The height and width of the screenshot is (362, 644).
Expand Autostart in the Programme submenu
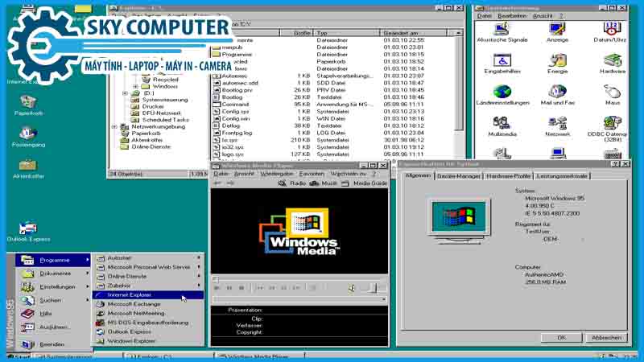tap(148, 257)
